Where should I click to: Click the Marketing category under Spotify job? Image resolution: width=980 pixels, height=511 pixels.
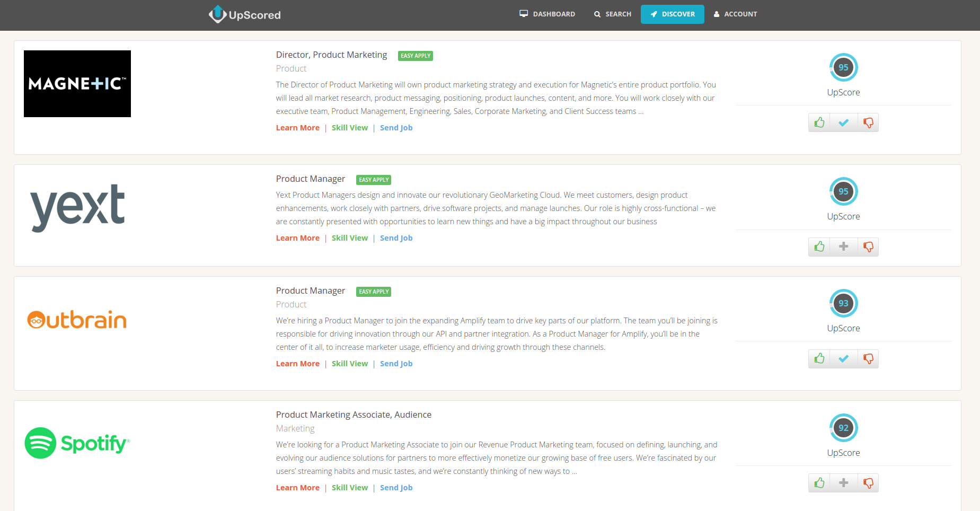pyautogui.click(x=295, y=428)
